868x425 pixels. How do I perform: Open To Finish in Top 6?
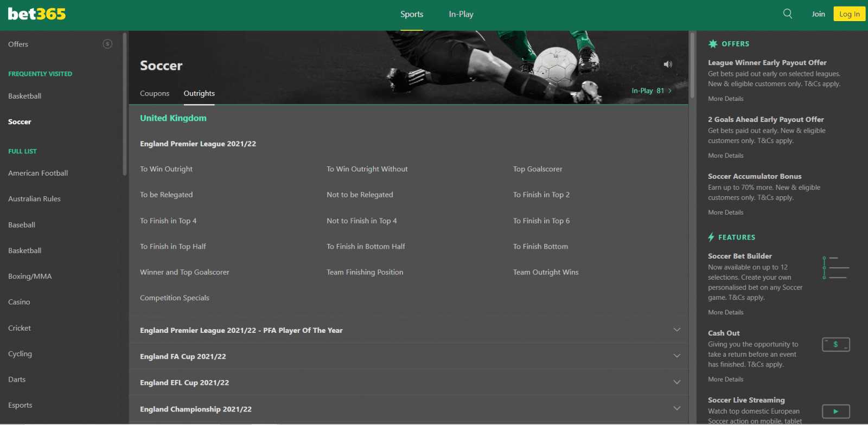(541, 221)
